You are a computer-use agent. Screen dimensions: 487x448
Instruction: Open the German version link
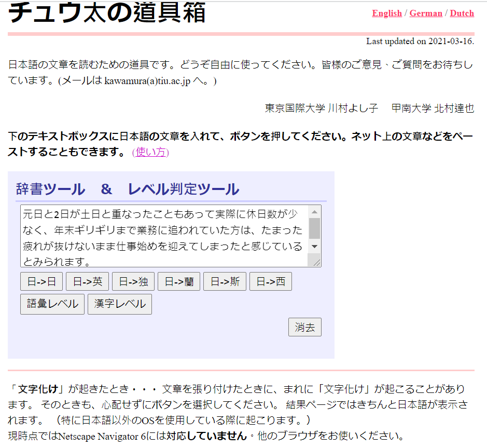click(426, 13)
